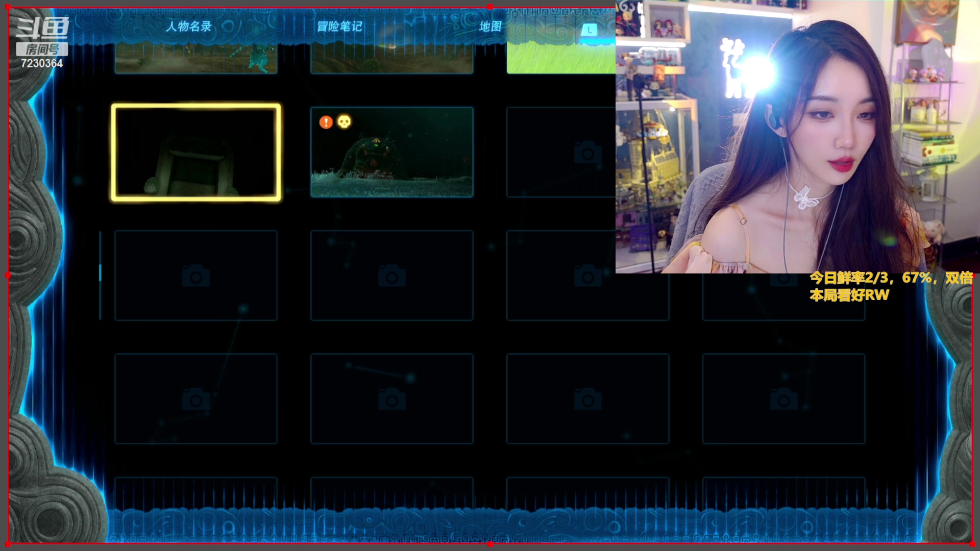Select the empty slot below the highlighted photo

pos(196,275)
